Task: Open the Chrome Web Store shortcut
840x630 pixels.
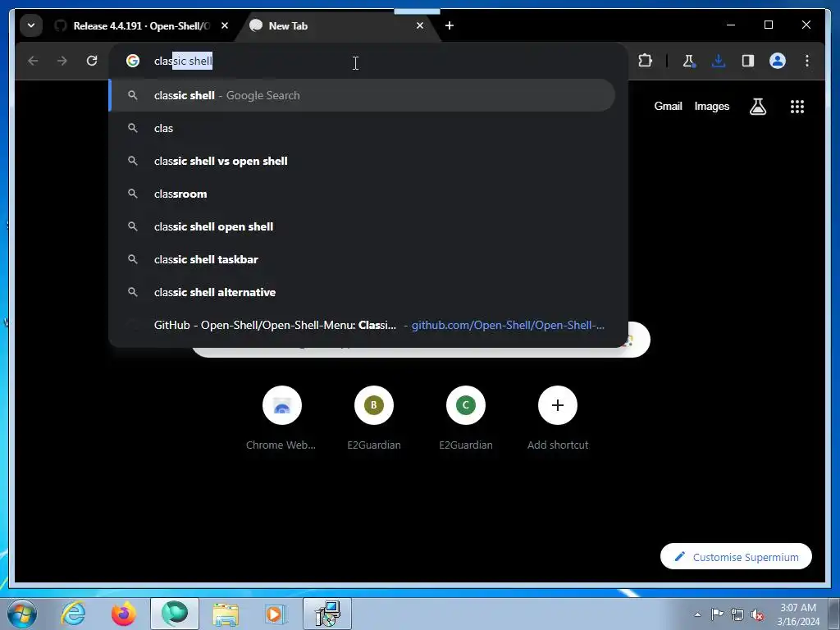Action: coord(282,419)
